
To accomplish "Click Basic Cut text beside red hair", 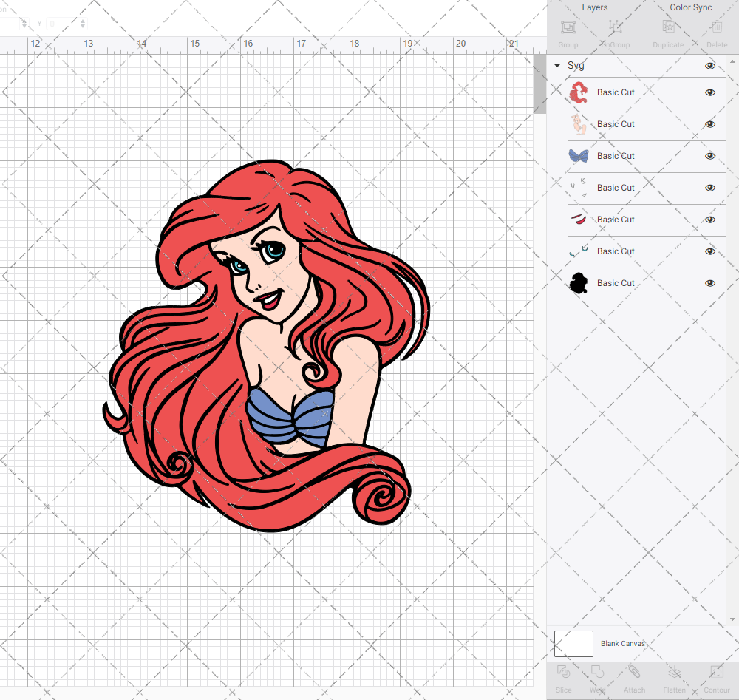I will [616, 92].
